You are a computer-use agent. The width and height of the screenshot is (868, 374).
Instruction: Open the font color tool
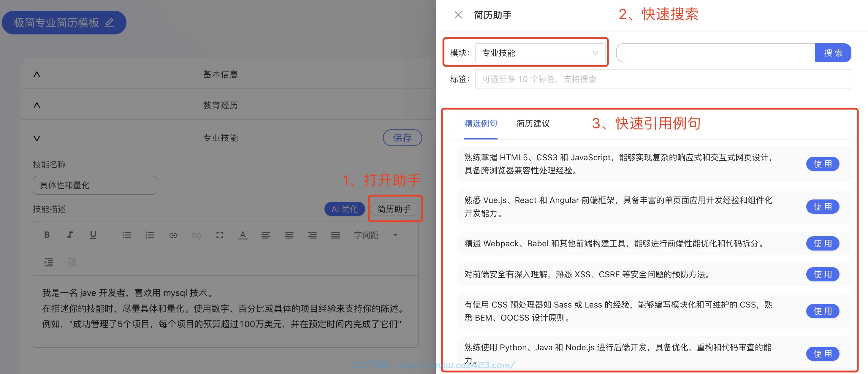pyautogui.click(x=243, y=235)
